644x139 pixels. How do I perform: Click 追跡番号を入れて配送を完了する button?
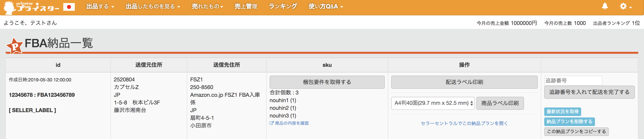(x=589, y=92)
